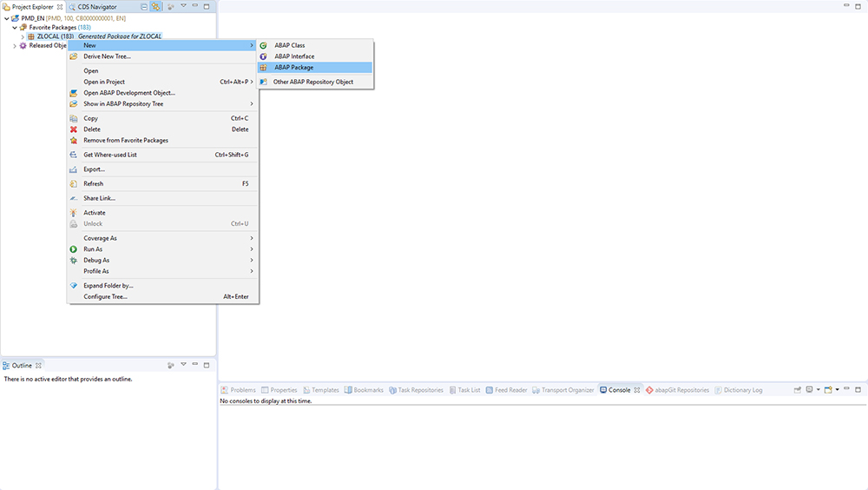868x490 pixels.
Task: Click Delete in the context menu
Action: point(162,129)
